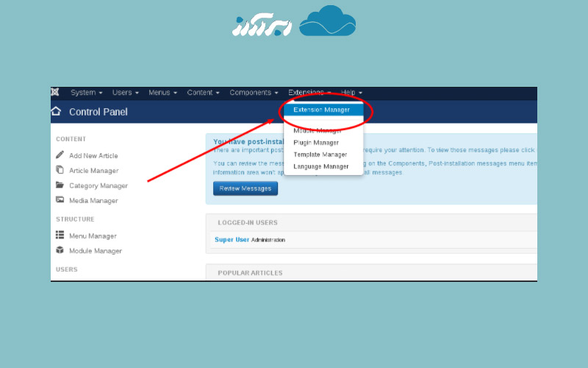The height and width of the screenshot is (368, 588).
Task: Open the Menus dropdown in top bar
Action: 162,93
